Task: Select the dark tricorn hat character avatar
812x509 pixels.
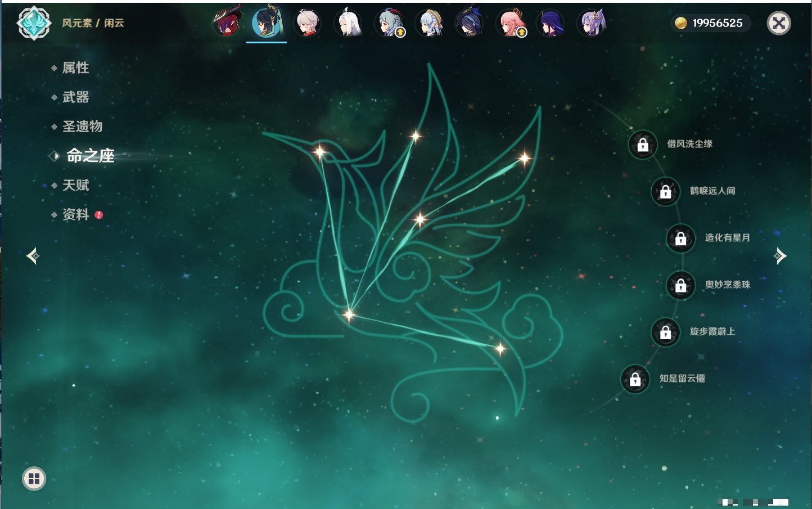Action: point(470,22)
